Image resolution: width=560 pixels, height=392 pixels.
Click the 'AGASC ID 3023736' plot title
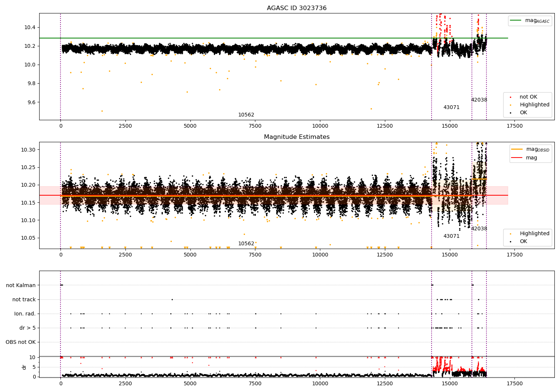pos(296,8)
